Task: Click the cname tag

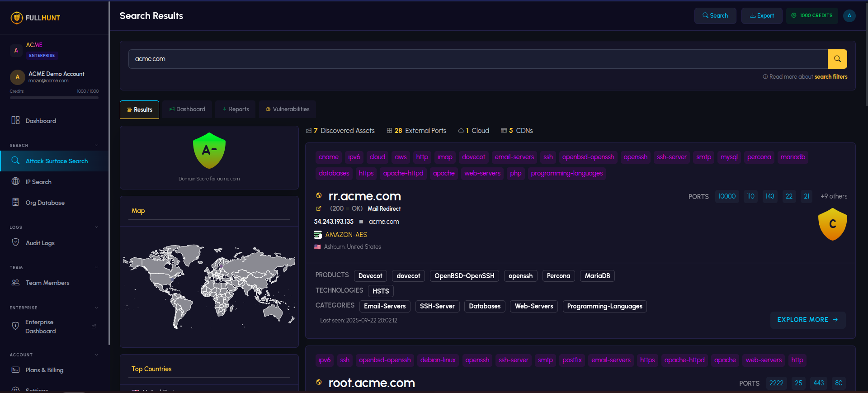Action: pos(329,157)
